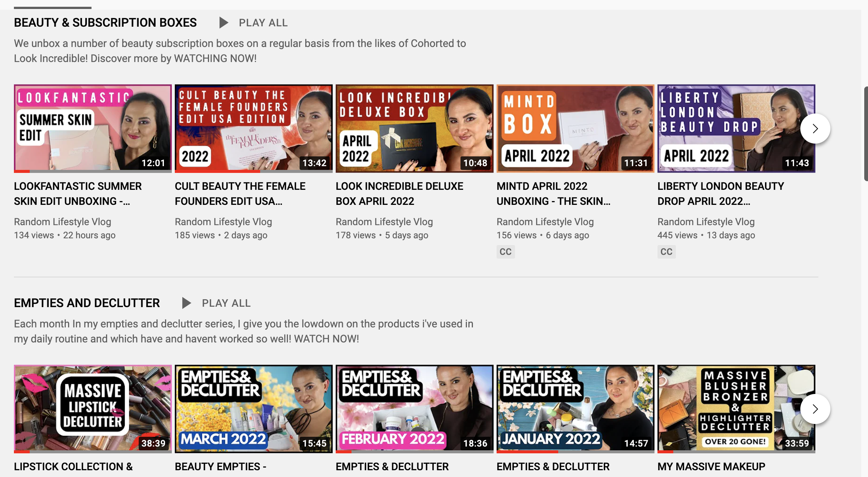
Task: Open Massive Blusher Bronzer Highlighter Declutter thumbnail
Action: click(736, 409)
